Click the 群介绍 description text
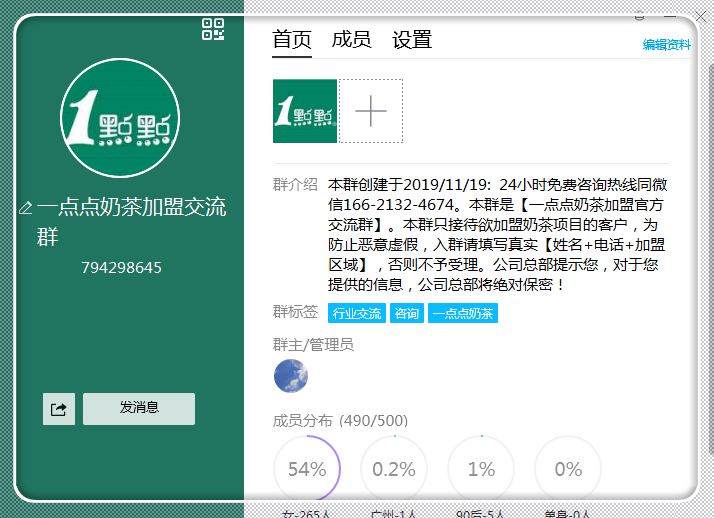Viewport: 714px width, 518px height. coord(497,235)
